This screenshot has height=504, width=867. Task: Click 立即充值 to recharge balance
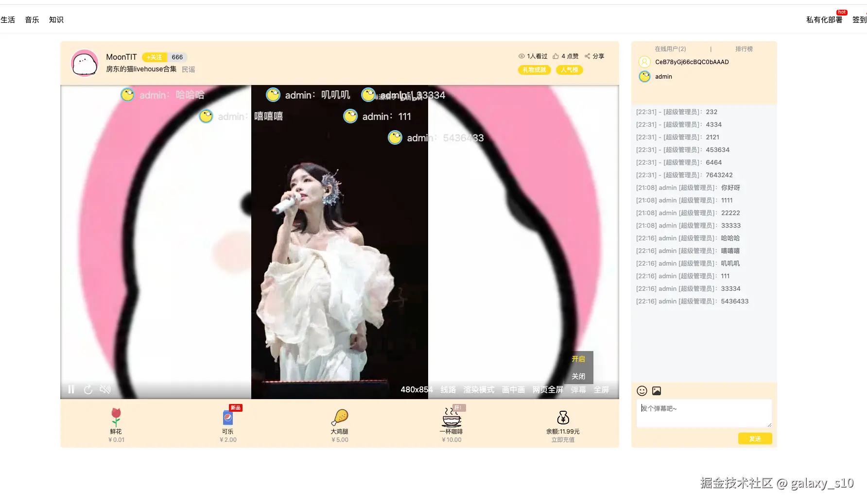click(563, 440)
